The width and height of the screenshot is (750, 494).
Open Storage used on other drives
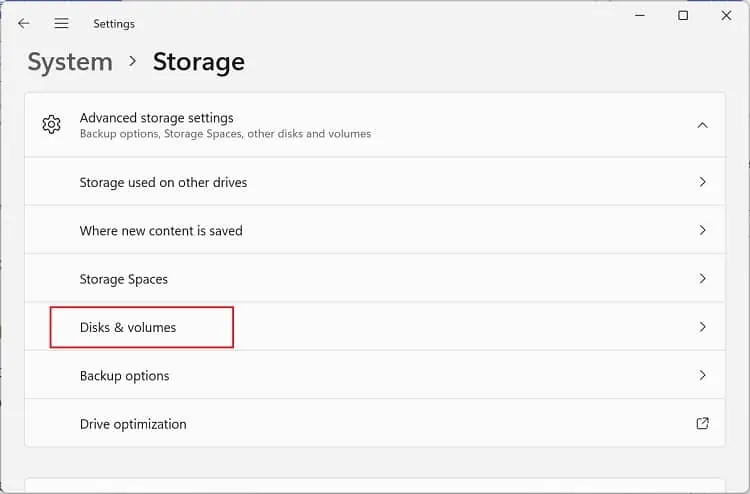(x=163, y=183)
